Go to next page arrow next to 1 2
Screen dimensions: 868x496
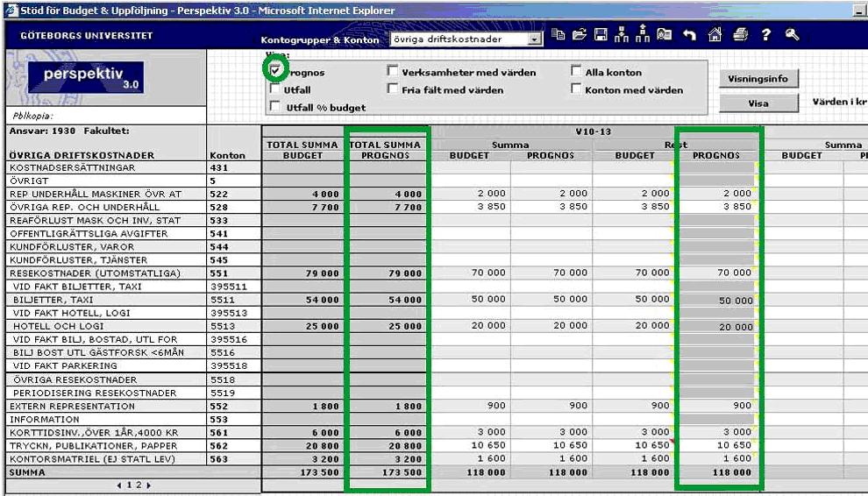tap(148, 485)
